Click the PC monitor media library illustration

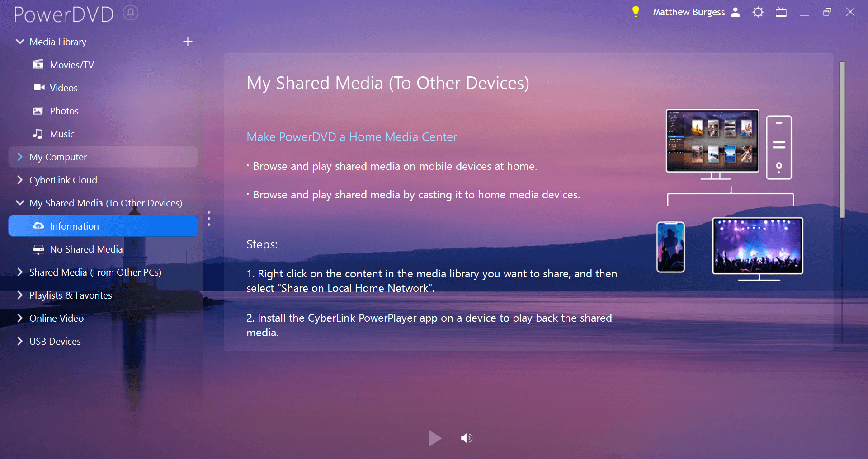(712, 144)
